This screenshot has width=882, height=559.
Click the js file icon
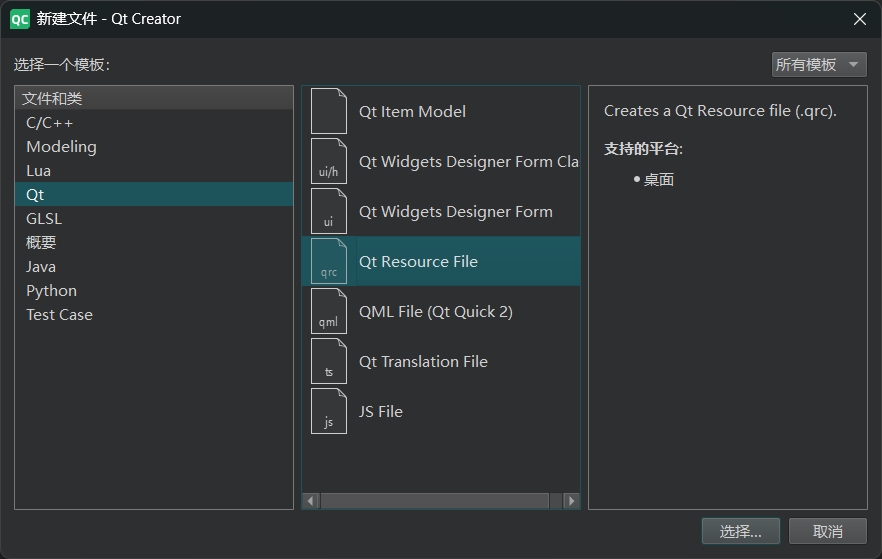click(x=329, y=412)
